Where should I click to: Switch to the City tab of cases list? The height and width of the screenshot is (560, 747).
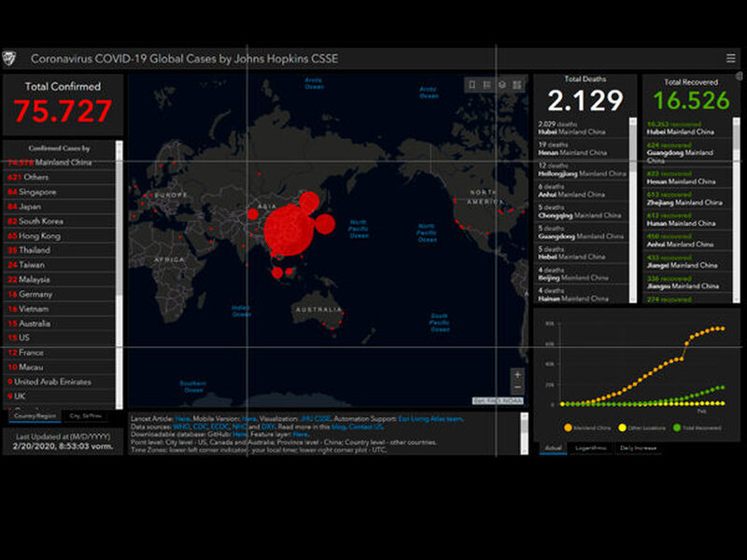pyautogui.click(x=85, y=416)
